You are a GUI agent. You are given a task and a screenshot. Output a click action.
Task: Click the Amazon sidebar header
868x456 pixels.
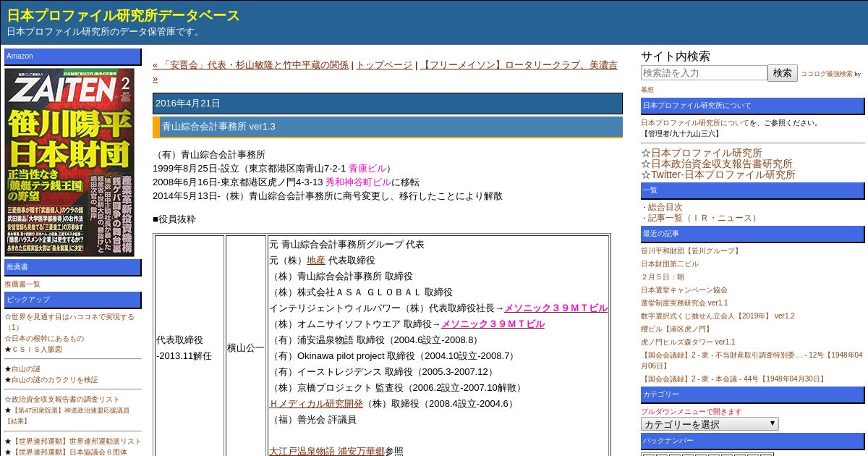pyautogui.click(x=73, y=56)
